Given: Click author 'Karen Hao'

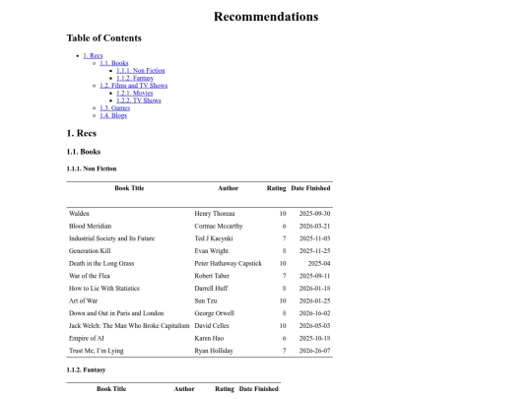Looking at the screenshot, I should click(209, 338).
